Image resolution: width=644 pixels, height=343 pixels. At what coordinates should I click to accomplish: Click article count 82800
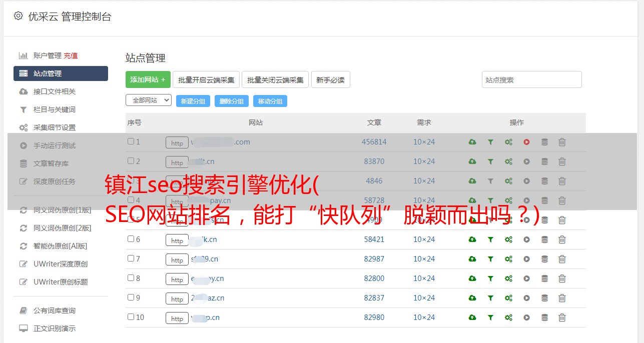pyautogui.click(x=374, y=278)
